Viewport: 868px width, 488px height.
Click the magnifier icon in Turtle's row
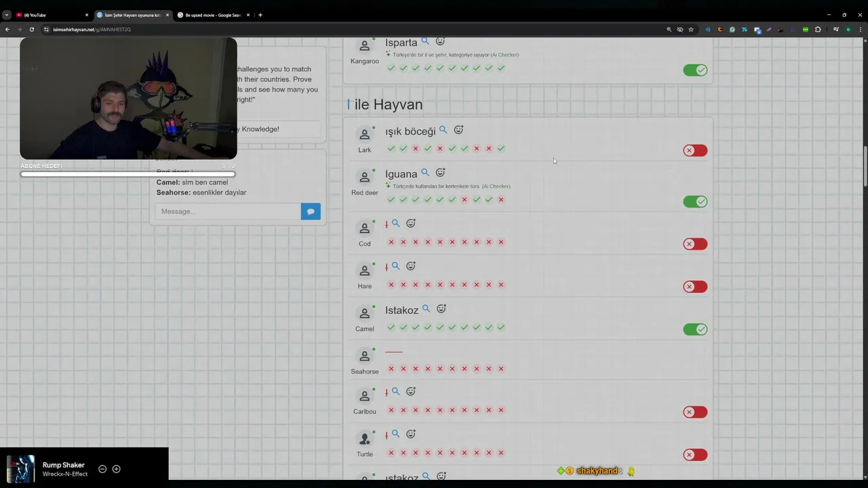(395, 434)
